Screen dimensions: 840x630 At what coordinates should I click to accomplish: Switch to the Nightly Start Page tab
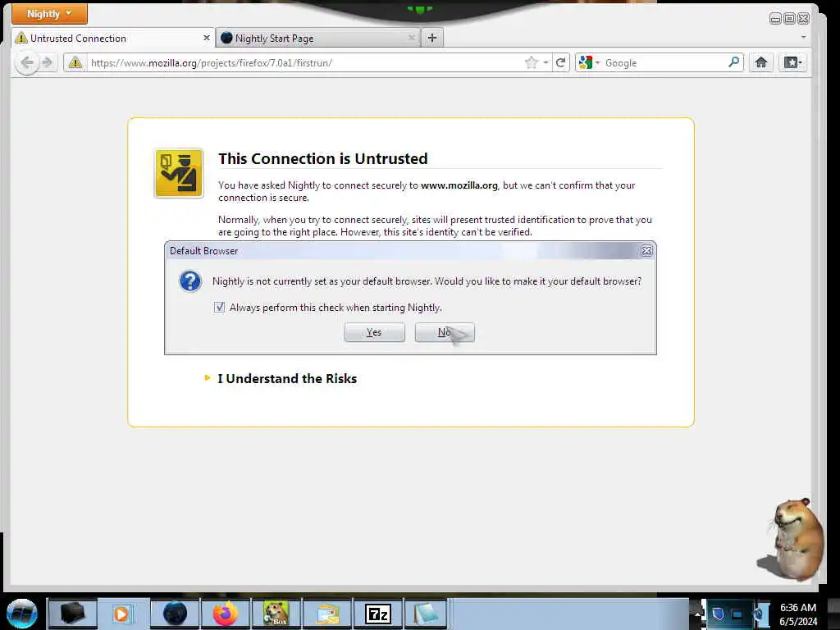click(x=318, y=38)
